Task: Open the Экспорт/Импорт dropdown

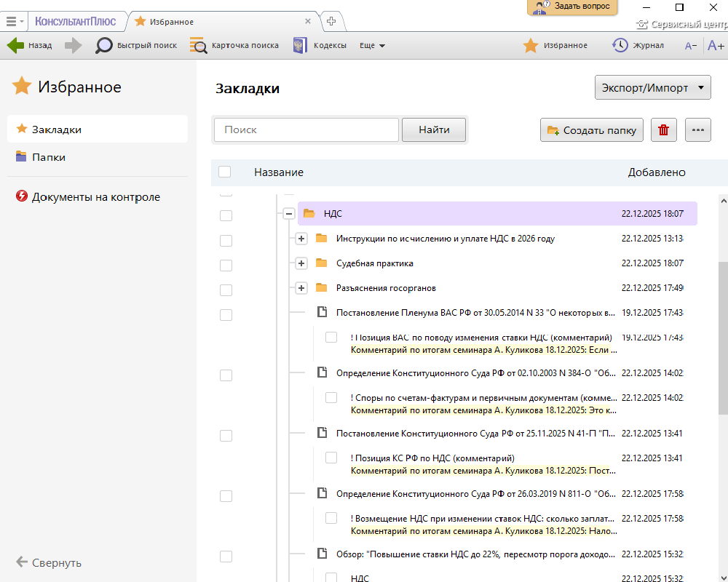Action: coord(652,88)
